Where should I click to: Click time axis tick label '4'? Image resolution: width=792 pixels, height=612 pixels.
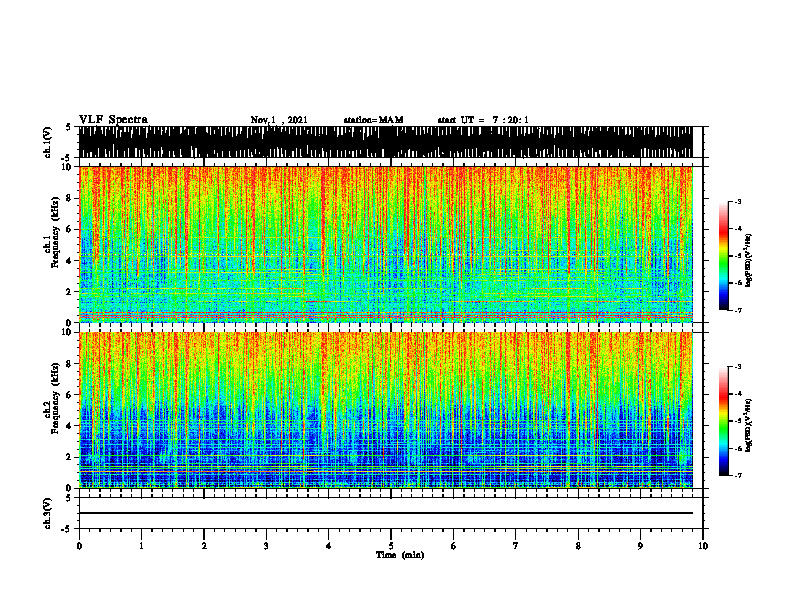point(329,546)
